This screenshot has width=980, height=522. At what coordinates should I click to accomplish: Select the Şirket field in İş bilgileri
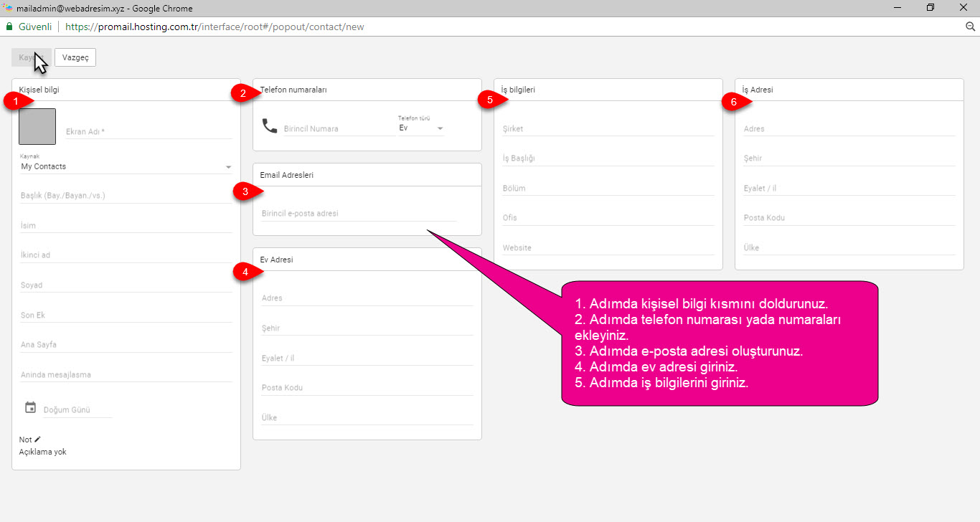[x=608, y=128]
